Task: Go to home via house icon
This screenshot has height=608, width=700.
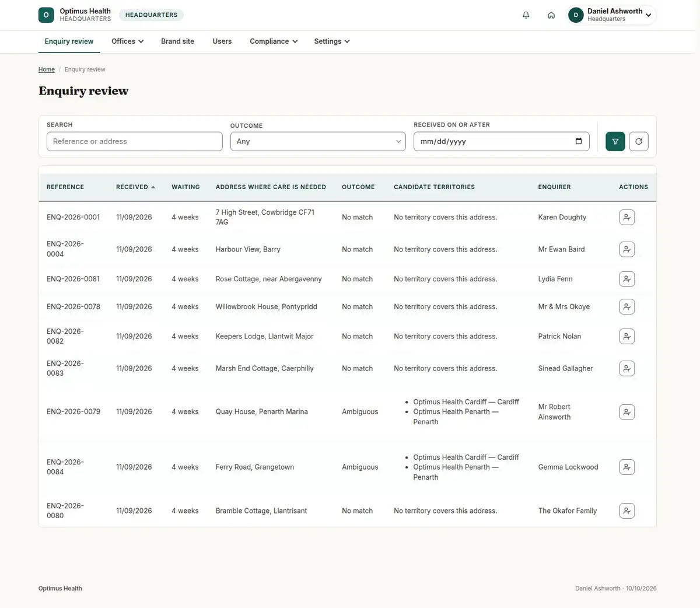Action: 551,15
